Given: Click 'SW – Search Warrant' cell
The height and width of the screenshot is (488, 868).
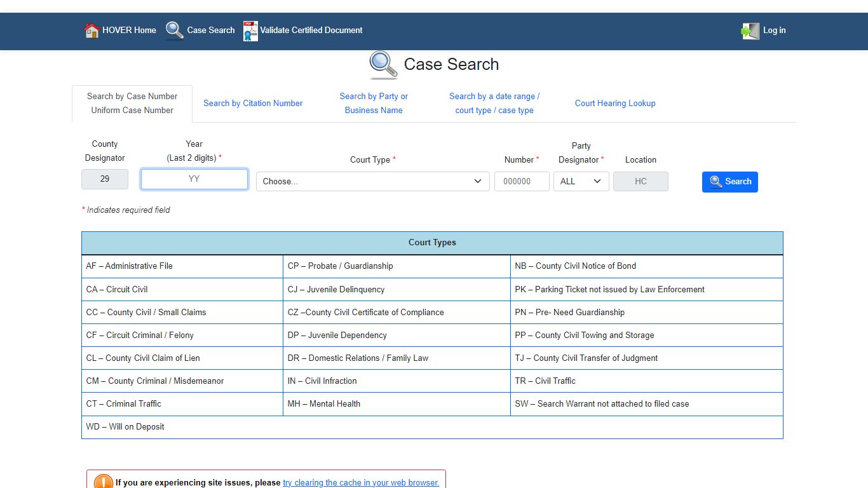Looking at the screenshot, I should (x=647, y=403).
